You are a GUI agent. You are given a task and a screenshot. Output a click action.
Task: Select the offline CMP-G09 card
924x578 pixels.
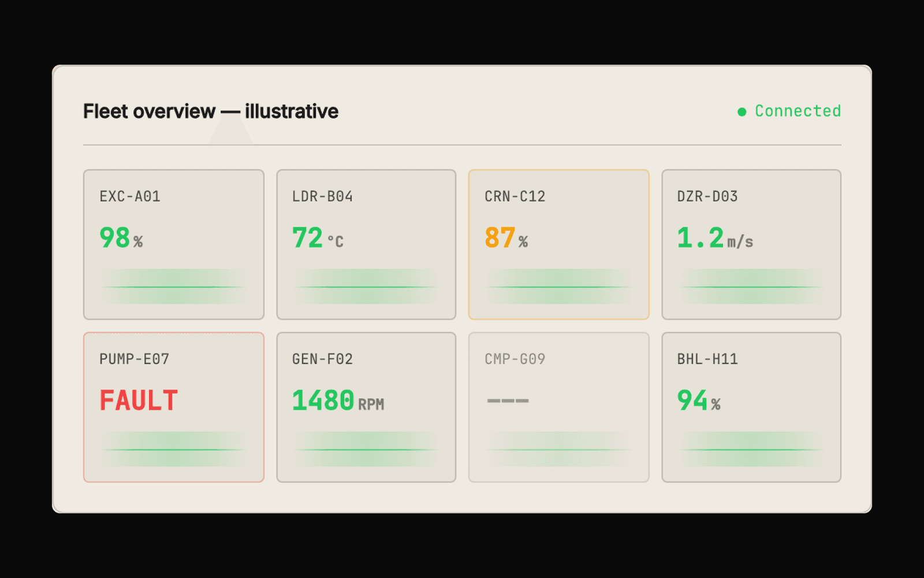[559, 407]
